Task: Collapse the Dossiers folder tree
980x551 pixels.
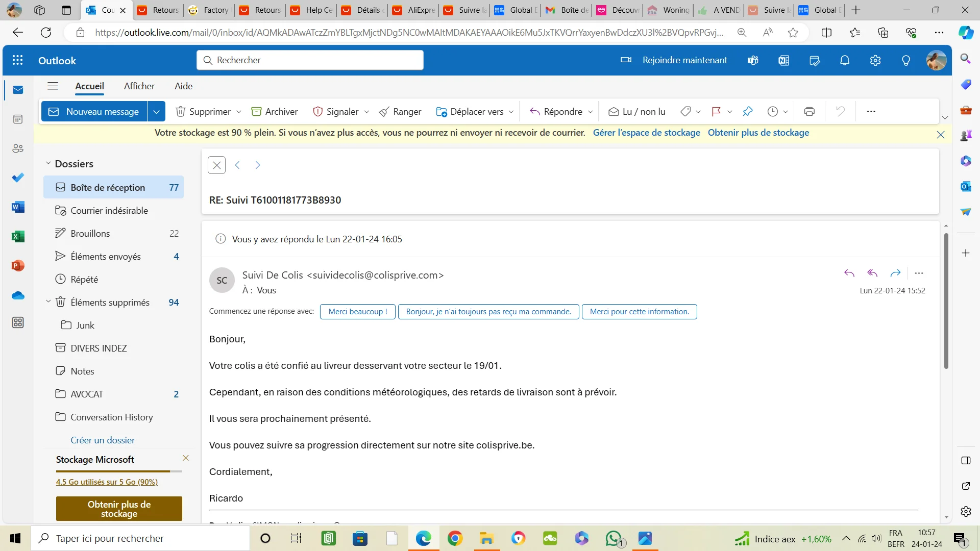Action: [48, 163]
